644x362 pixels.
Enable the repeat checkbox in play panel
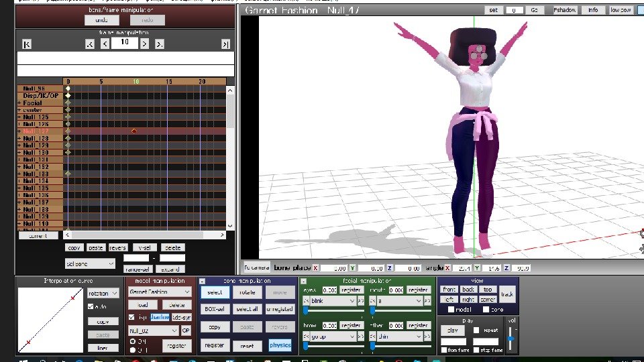(476, 330)
